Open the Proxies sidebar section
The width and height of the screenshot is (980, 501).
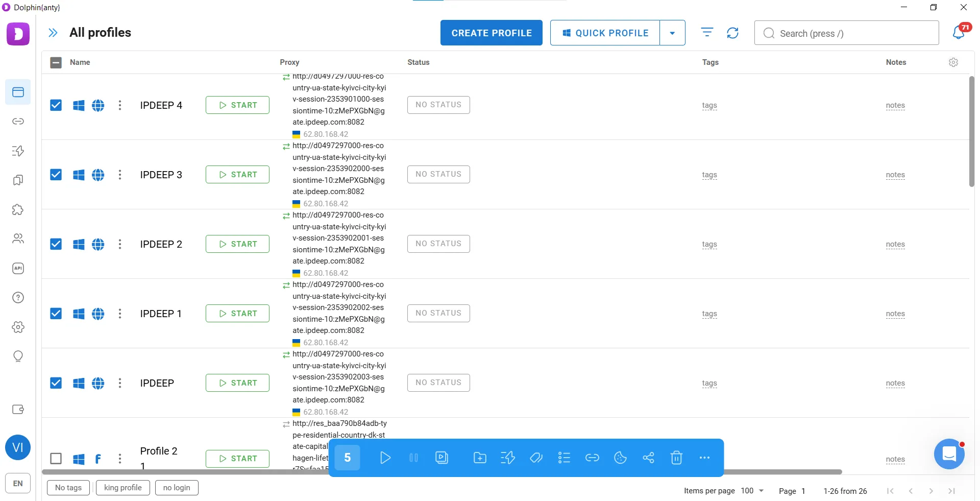[18, 122]
